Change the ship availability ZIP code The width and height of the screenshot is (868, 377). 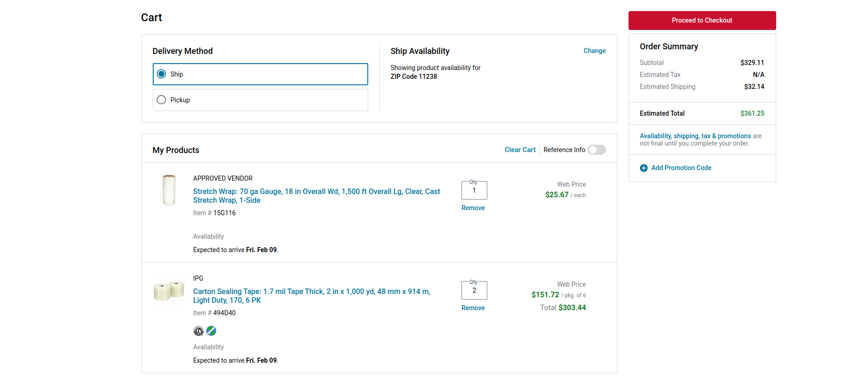[594, 51]
